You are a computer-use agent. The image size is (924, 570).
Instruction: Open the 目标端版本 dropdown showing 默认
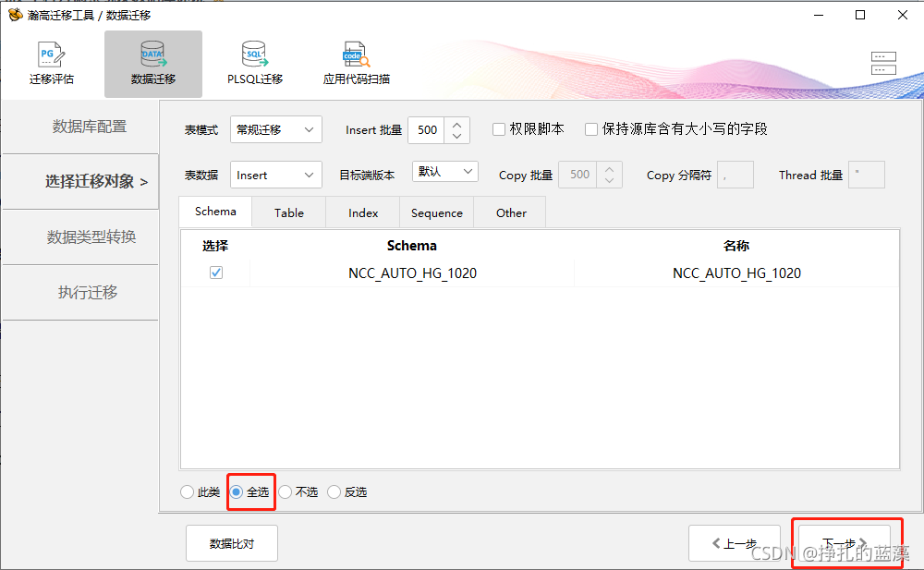point(445,172)
